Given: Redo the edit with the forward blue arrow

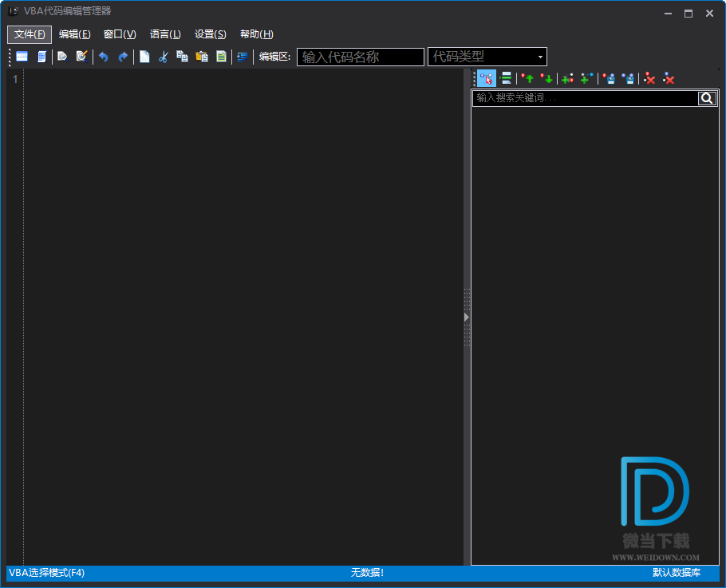Looking at the screenshot, I should [x=123, y=57].
